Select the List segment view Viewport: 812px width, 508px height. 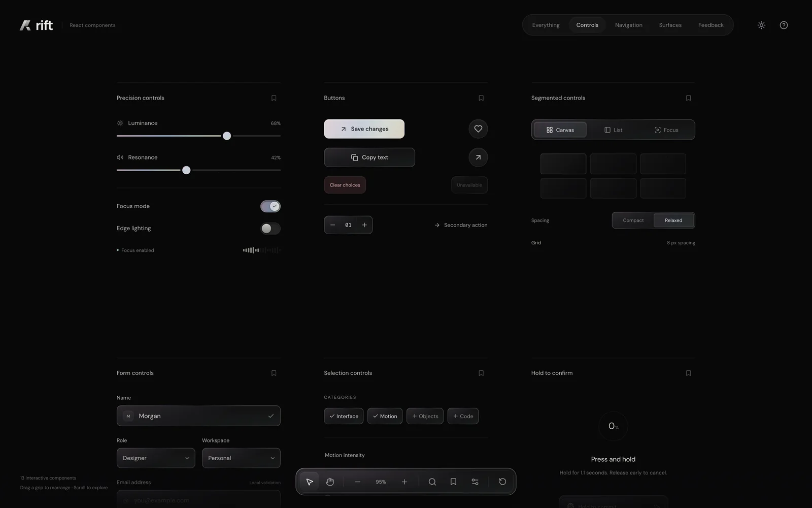613,130
